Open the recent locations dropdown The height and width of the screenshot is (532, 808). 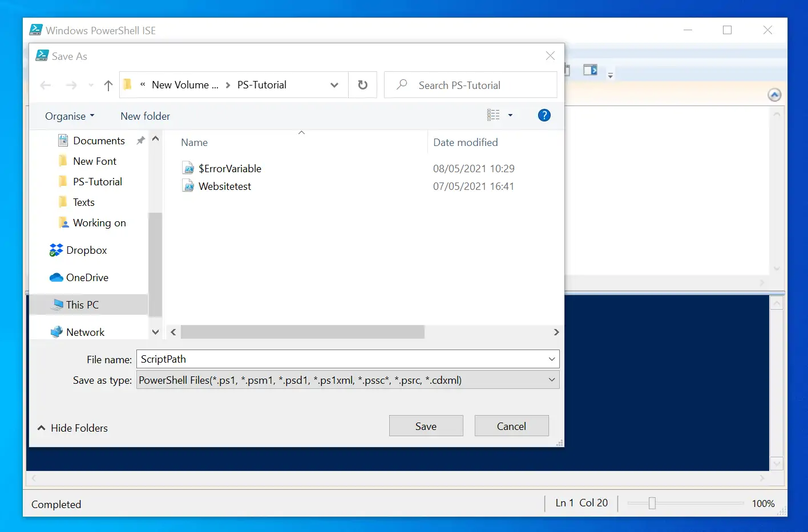coord(91,86)
